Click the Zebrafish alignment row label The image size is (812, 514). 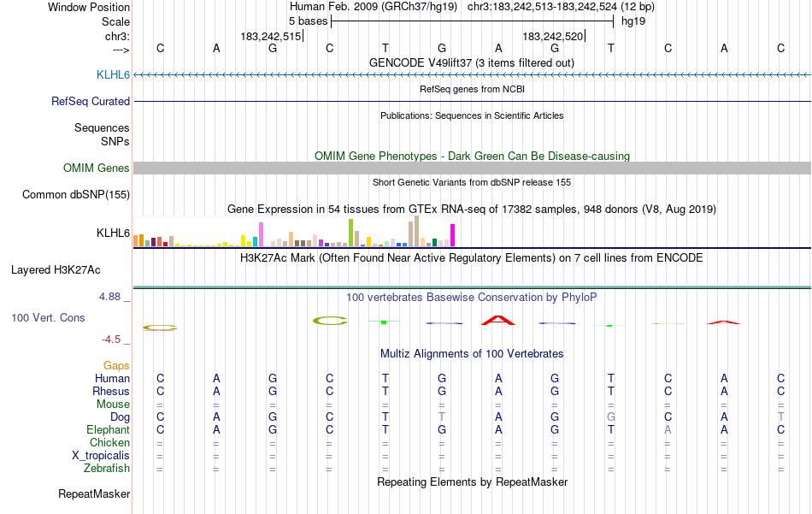click(x=107, y=469)
